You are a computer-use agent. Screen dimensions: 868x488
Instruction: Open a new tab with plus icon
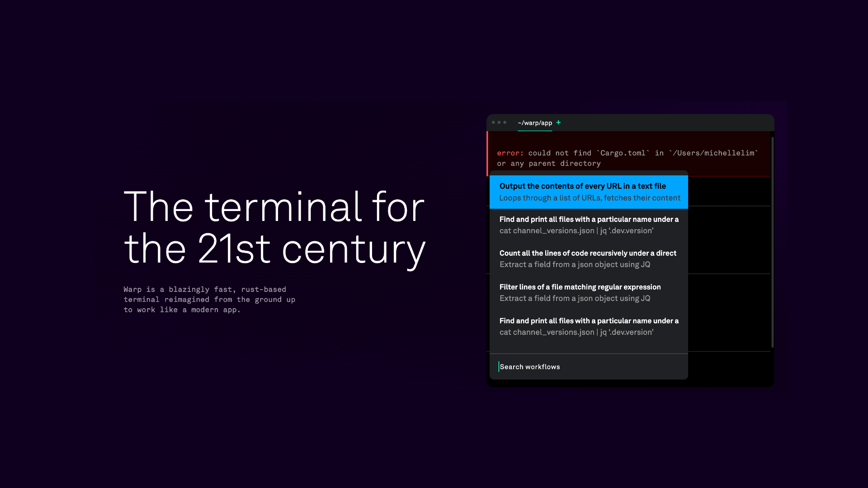(x=558, y=122)
